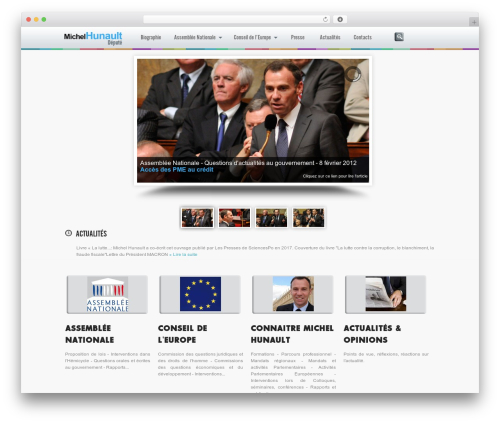500x423 pixels.
Task: Click the 'Proposition de lois' description text
Action: click(107, 361)
